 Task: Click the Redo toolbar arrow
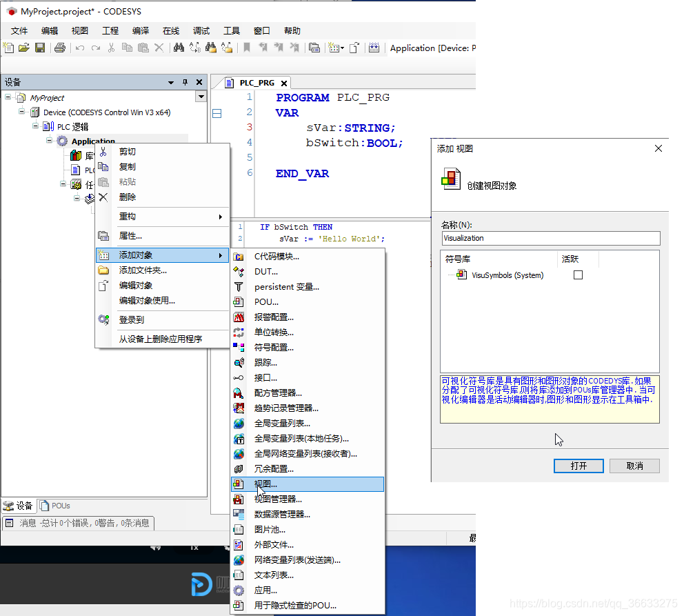coord(96,48)
